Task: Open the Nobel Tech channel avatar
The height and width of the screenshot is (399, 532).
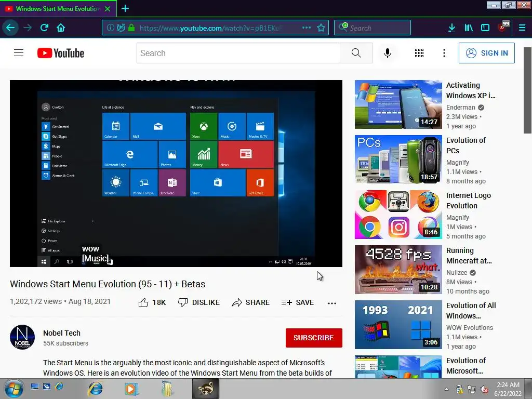Action: coord(22,337)
